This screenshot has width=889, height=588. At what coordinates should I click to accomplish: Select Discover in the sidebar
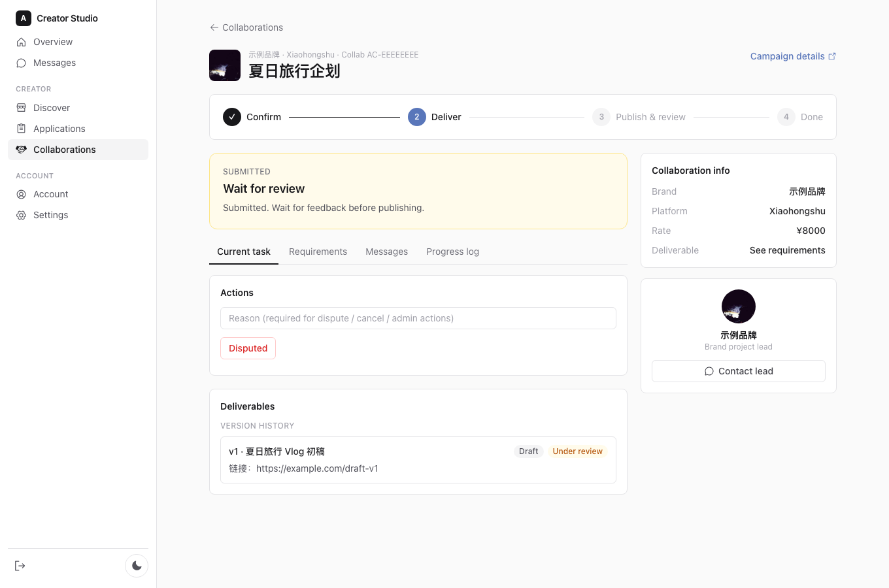[78, 108]
